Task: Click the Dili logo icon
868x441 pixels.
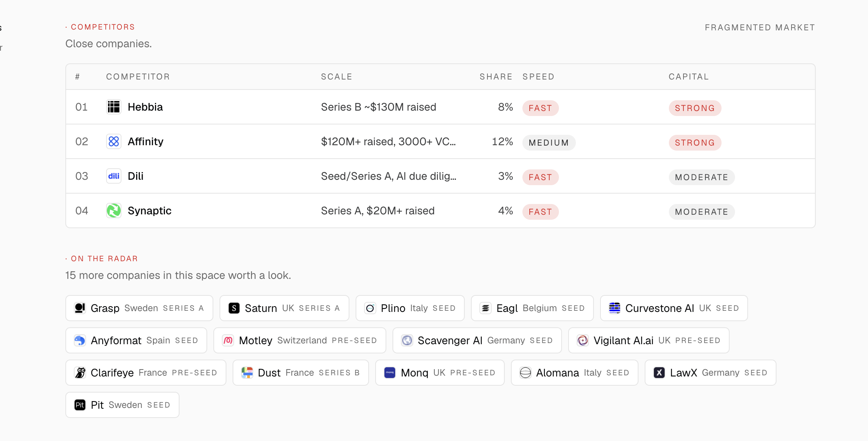Action: tap(114, 176)
